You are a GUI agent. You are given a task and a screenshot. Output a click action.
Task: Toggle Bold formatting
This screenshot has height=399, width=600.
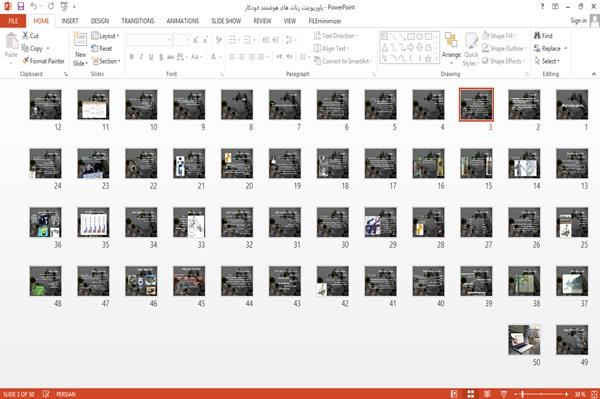point(132,57)
